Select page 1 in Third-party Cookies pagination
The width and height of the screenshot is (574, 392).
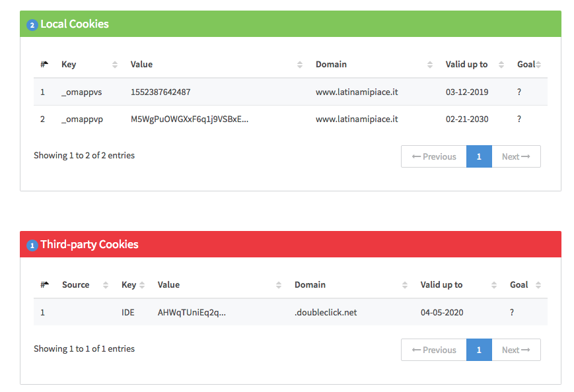479,350
